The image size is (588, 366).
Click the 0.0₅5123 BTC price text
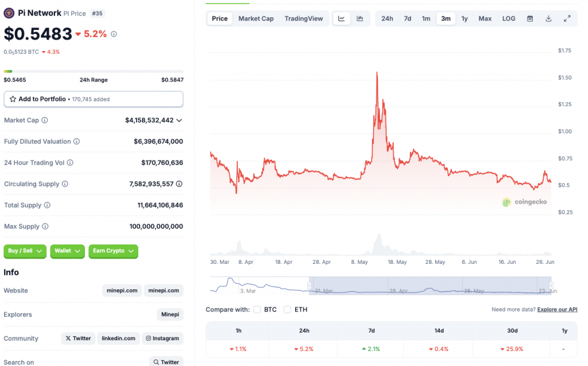pyautogui.click(x=21, y=52)
